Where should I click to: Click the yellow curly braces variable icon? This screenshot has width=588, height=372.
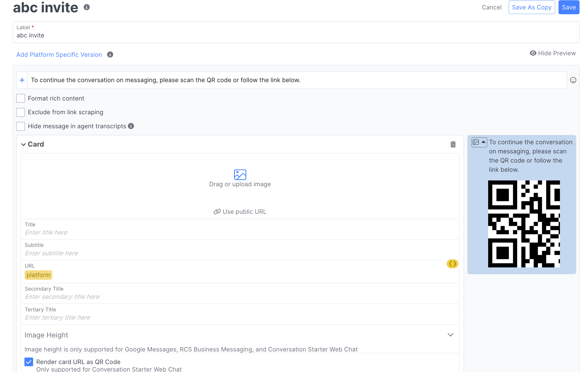[x=452, y=264]
